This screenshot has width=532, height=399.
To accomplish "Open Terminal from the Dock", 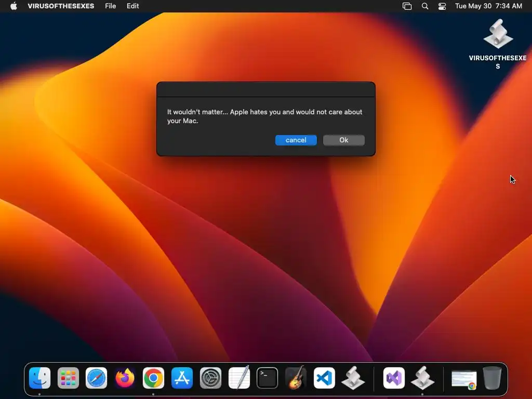I will pyautogui.click(x=268, y=378).
